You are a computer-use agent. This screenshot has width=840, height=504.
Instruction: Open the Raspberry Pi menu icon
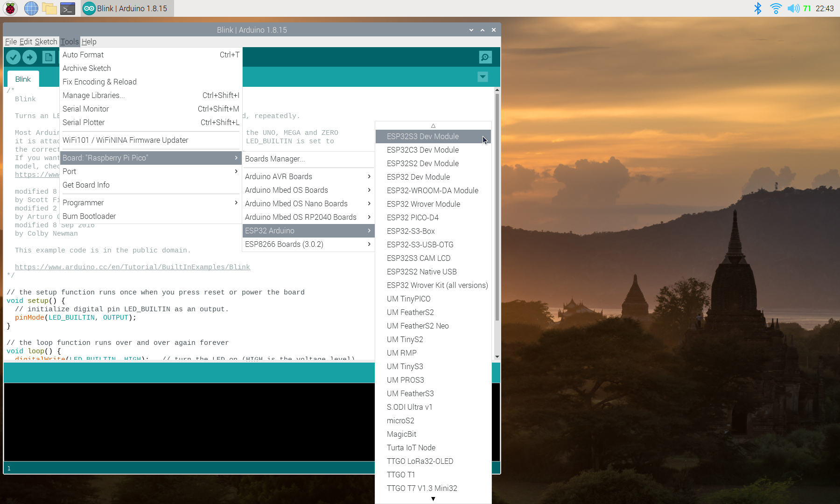point(10,8)
